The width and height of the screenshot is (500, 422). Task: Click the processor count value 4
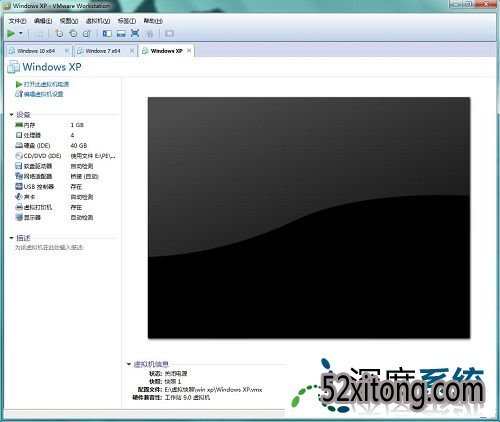72,135
